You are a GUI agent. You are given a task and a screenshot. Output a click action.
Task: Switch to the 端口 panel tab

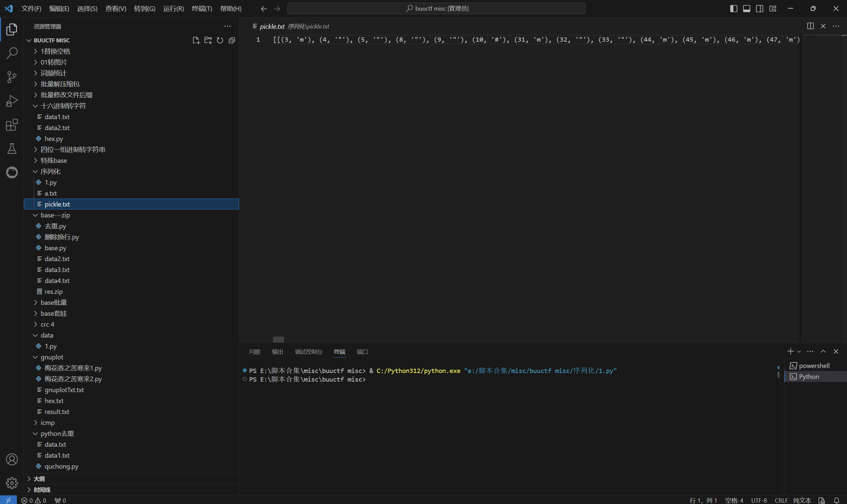(362, 351)
